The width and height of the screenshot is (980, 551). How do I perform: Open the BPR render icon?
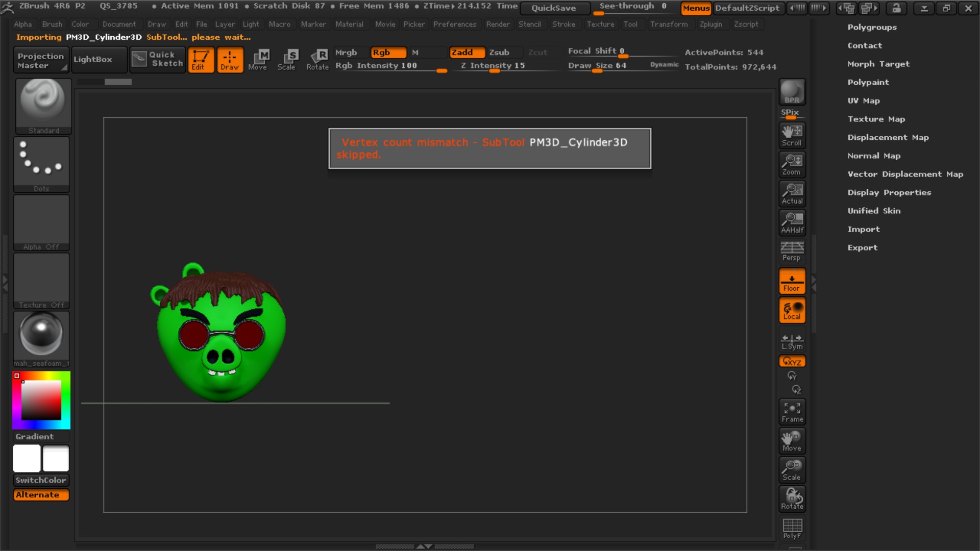[792, 92]
